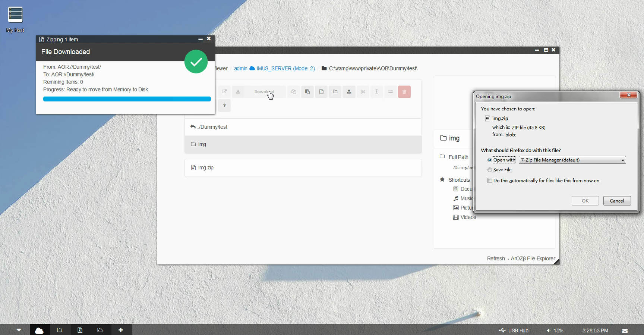Click the paste toolbar icon
644x335 pixels.
[x=307, y=92]
